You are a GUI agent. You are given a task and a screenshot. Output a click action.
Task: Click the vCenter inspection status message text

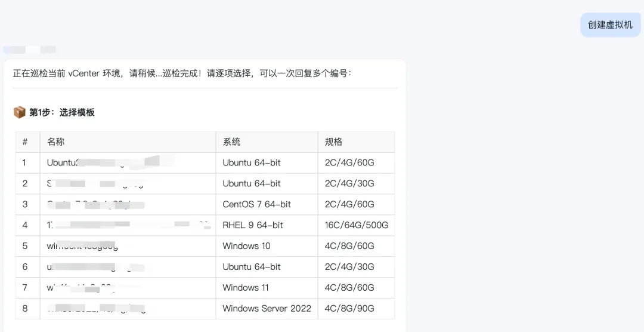182,73
